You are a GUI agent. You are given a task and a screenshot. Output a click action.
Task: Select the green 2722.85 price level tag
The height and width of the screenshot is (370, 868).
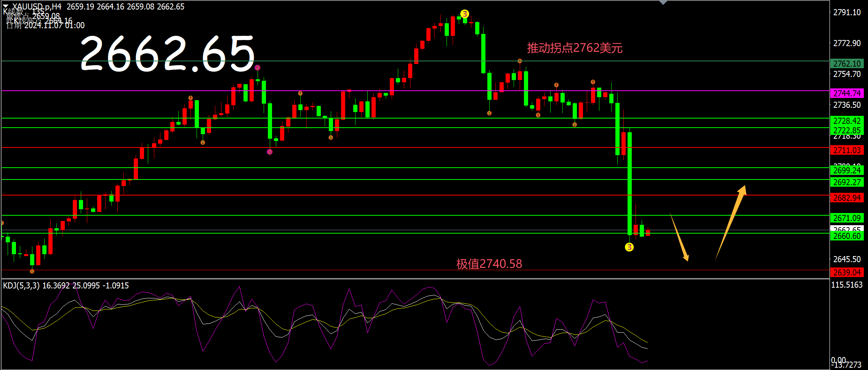(x=847, y=130)
